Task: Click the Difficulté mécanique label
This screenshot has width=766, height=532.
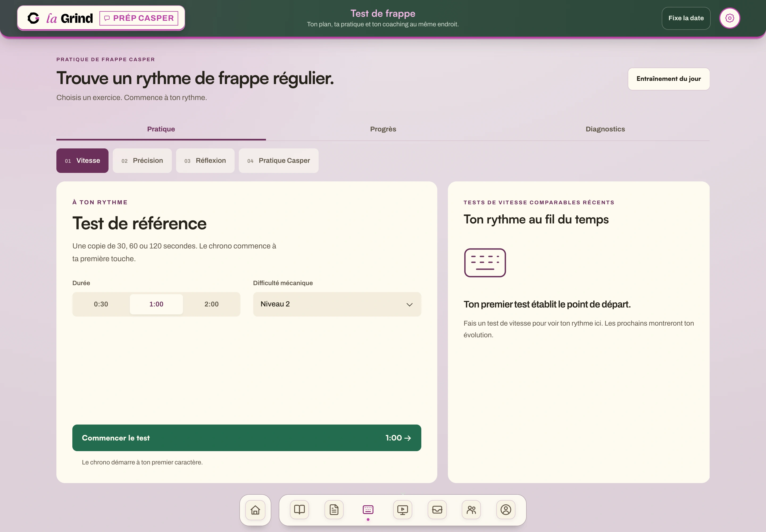Action: tap(283, 283)
